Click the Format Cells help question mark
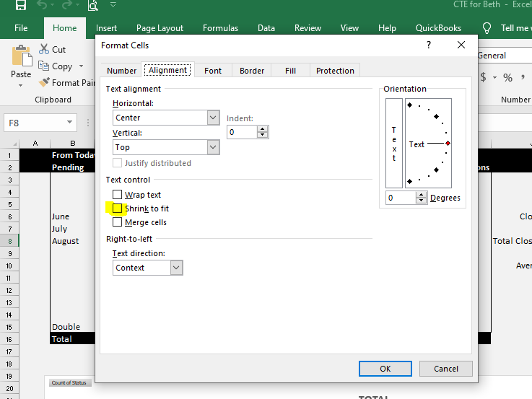Screen dimensions: 532x399 click(x=429, y=45)
